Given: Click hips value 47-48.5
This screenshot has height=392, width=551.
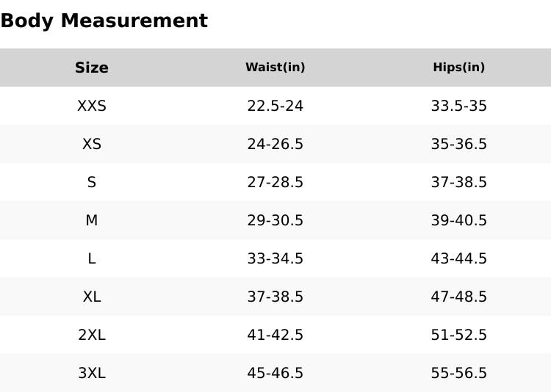Looking at the screenshot, I should pos(459,297).
